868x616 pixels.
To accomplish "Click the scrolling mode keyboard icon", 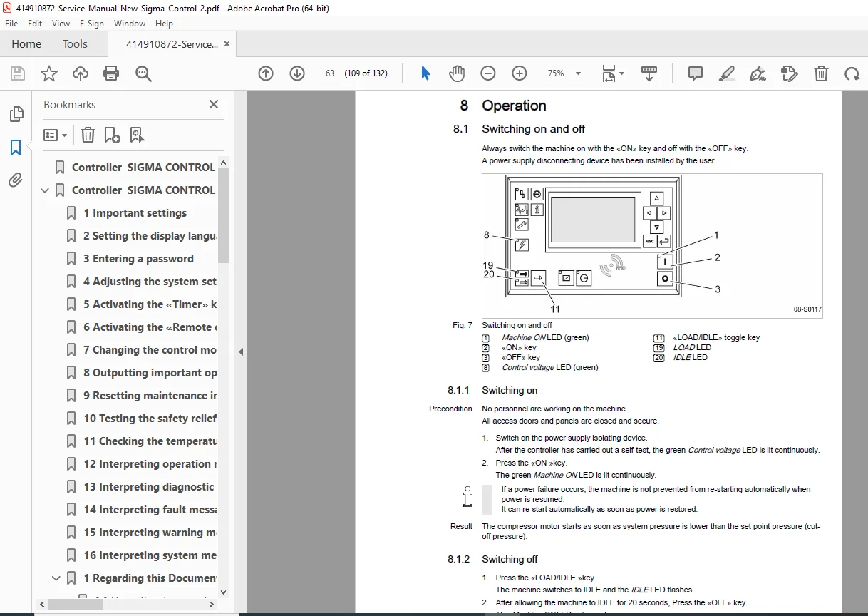I will pos(649,73).
